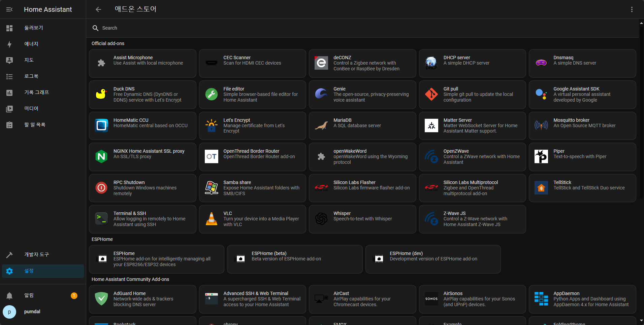Click the OpenThread OT icon

pyautogui.click(x=212, y=156)
